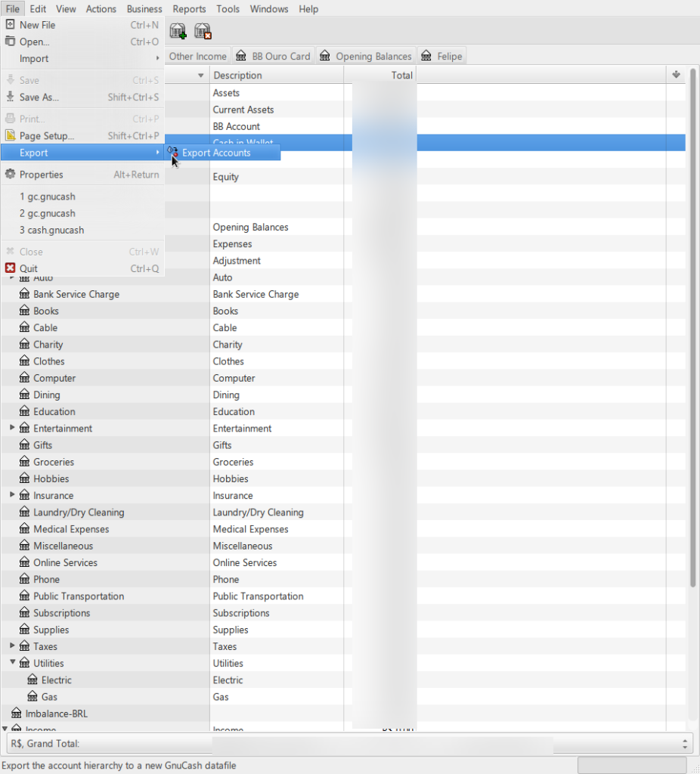Screen dimensions: 700x774
Task: Switch to the Opening Balances tab
Action: pos(366,56)
